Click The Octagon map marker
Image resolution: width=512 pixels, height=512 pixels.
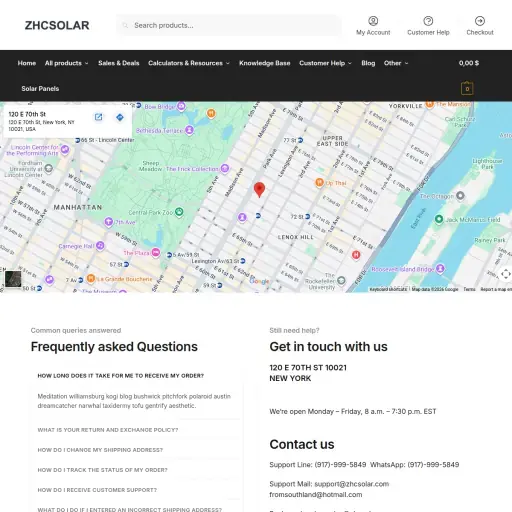pos(460,196)
